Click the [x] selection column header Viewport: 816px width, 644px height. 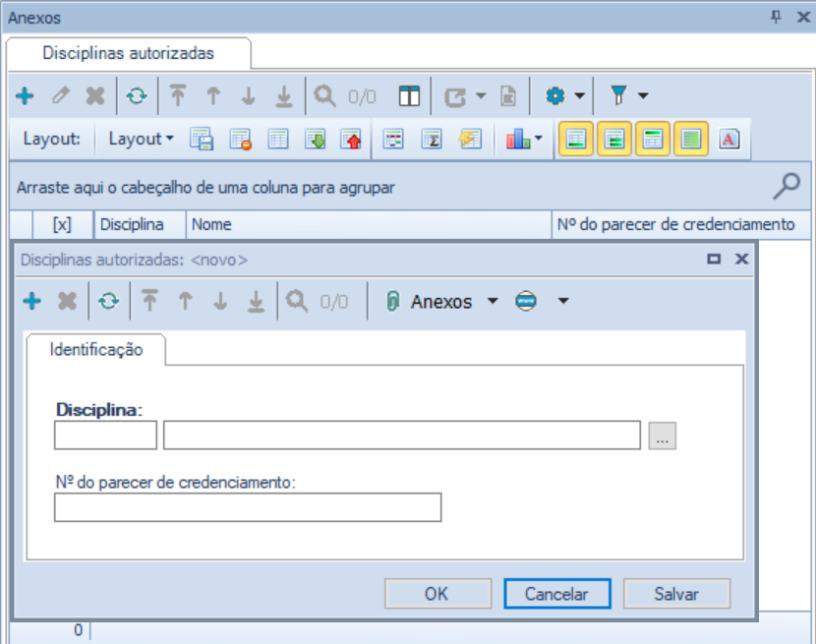click(x=63, y=224)
